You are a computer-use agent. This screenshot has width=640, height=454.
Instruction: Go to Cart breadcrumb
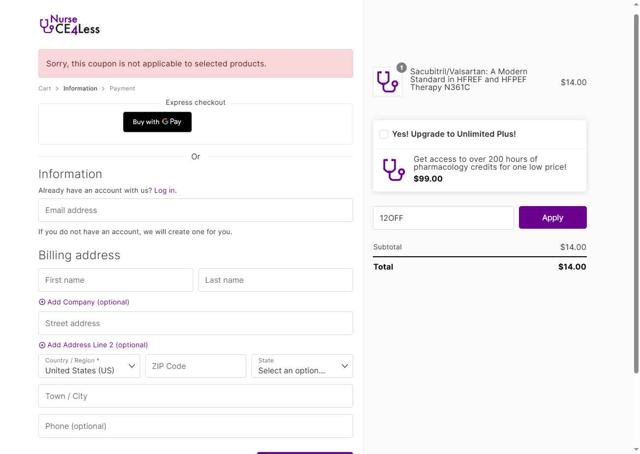(x=44, y=89)
